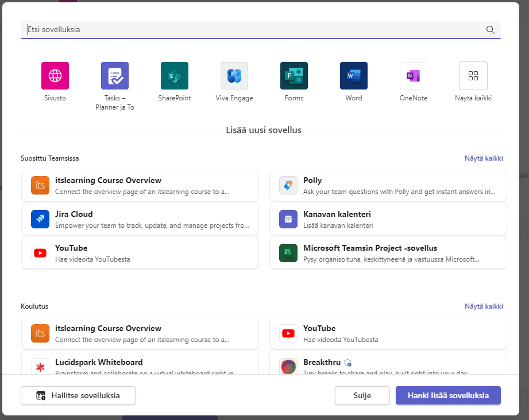Open Näytä kaikki link for Koulutus
Screen dimensions: 529x420
[484, 306]
